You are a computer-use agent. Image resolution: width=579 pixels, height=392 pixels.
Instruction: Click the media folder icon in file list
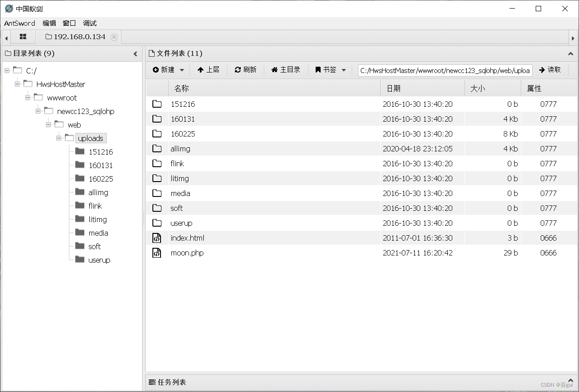[x=157, y=193]
